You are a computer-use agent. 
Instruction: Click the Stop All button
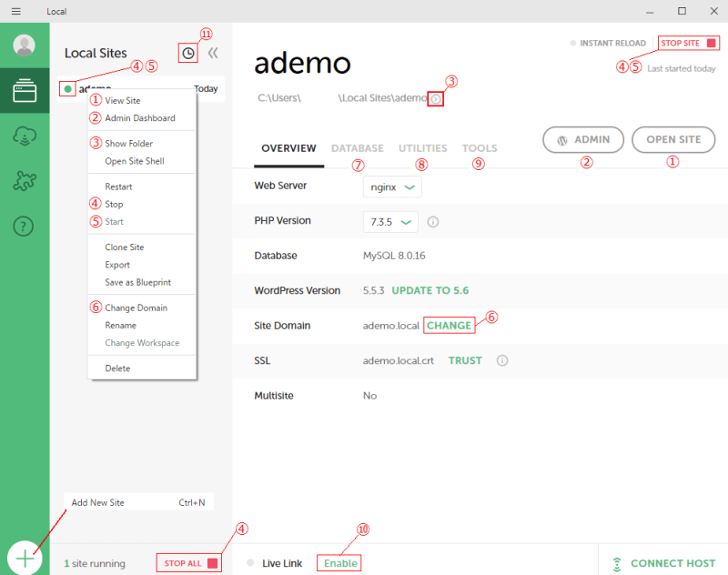coord(189,563)
